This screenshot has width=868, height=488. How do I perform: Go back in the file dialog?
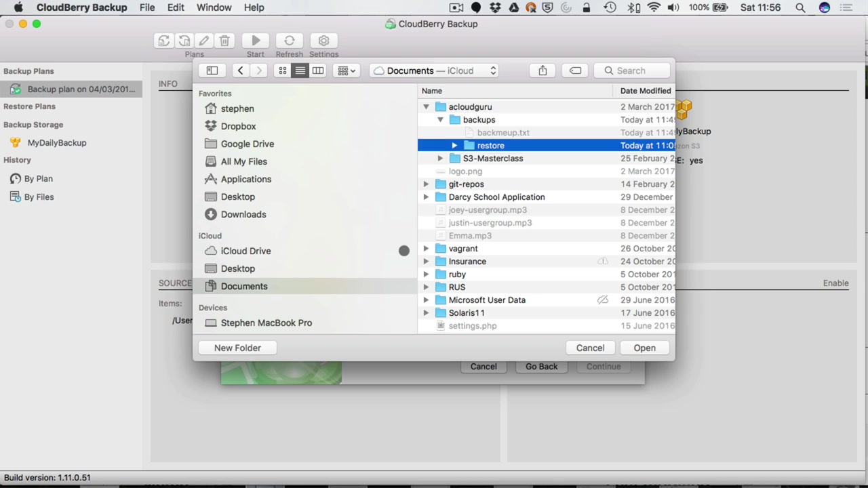(x=241, y=70)
